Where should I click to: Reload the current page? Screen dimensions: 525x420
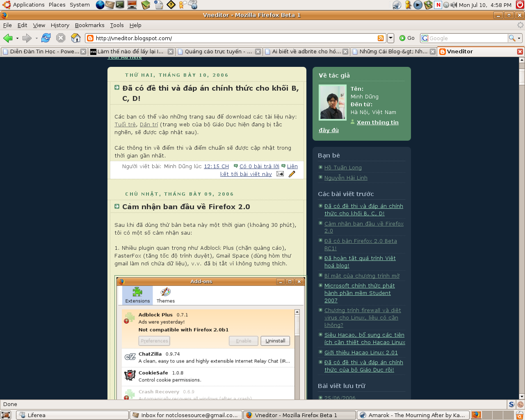46,38
